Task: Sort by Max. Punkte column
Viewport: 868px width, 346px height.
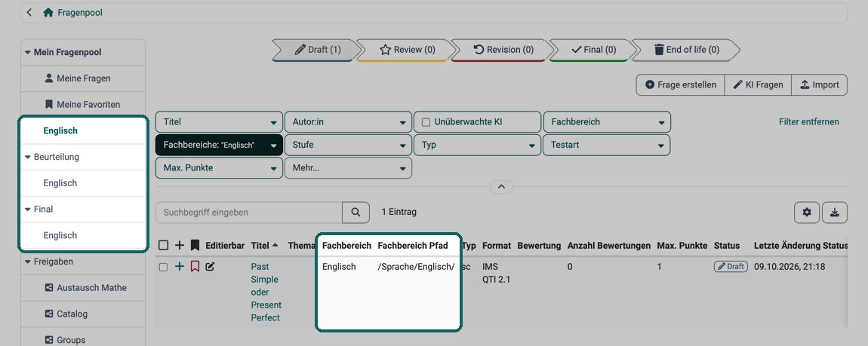Action: [x=682, y=246]
